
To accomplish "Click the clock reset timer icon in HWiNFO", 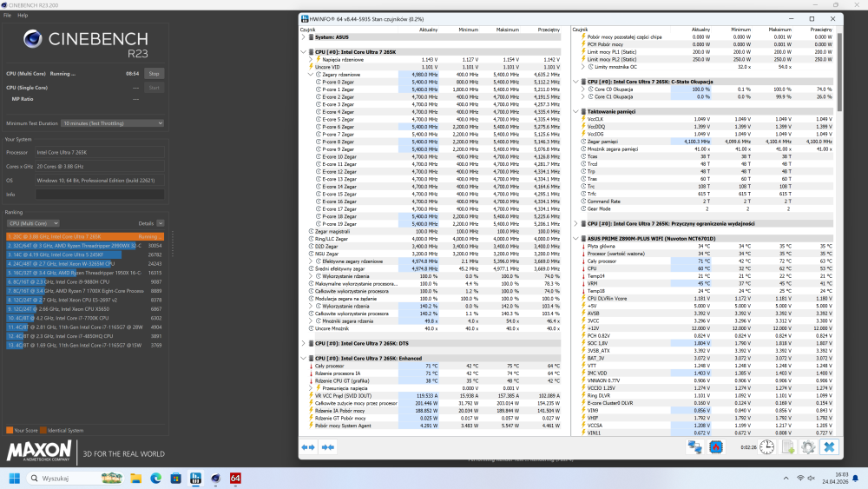I will (x=766, y=447).
